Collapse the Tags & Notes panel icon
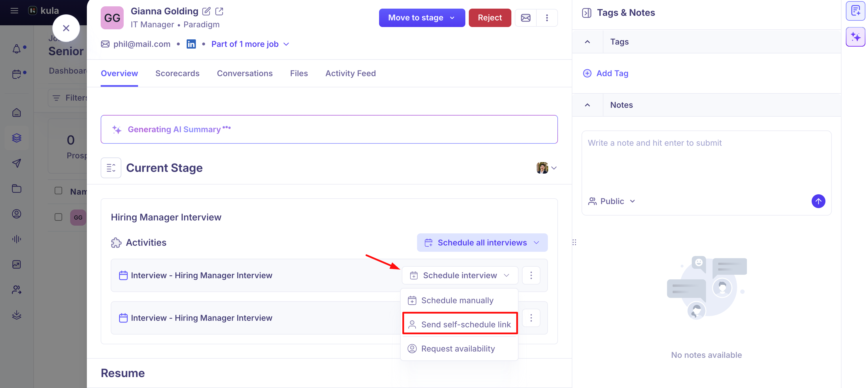Screen dimensions: 868x388 [587, 13]
